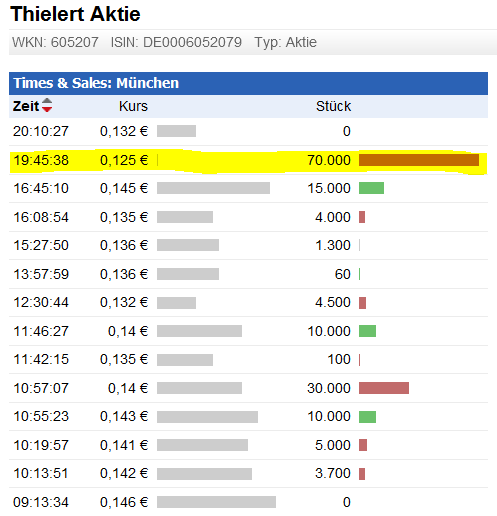Click the Kurs column header

[x=133, y=106]
